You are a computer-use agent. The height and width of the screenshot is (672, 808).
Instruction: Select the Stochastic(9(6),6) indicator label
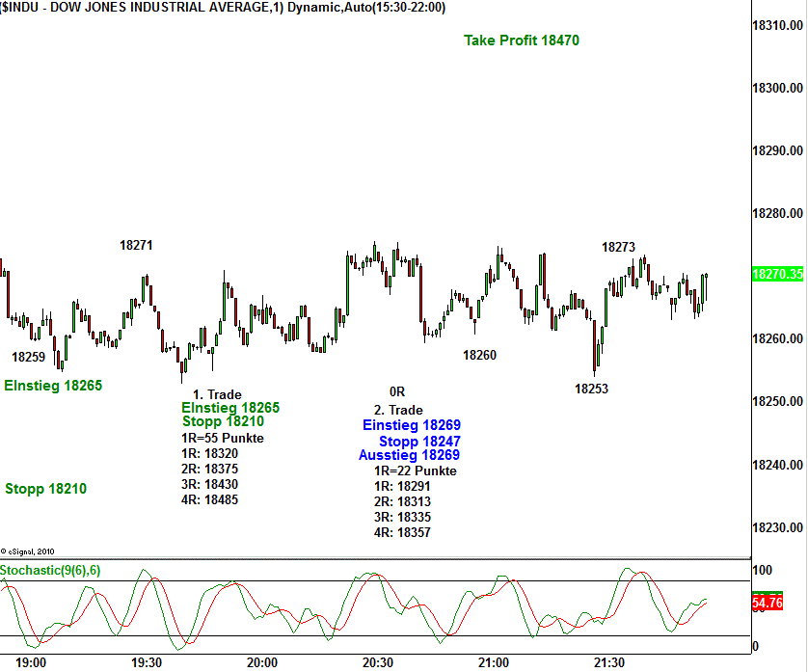(x=50, y=571)
